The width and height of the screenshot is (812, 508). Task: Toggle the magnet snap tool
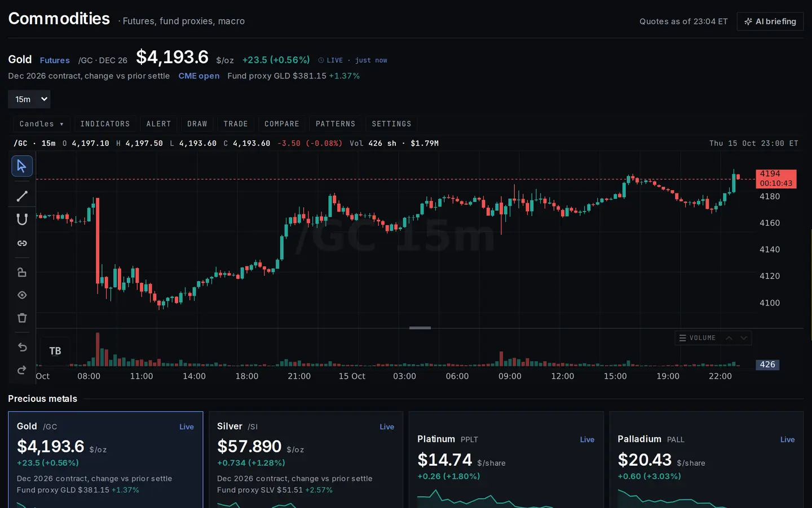22,220
